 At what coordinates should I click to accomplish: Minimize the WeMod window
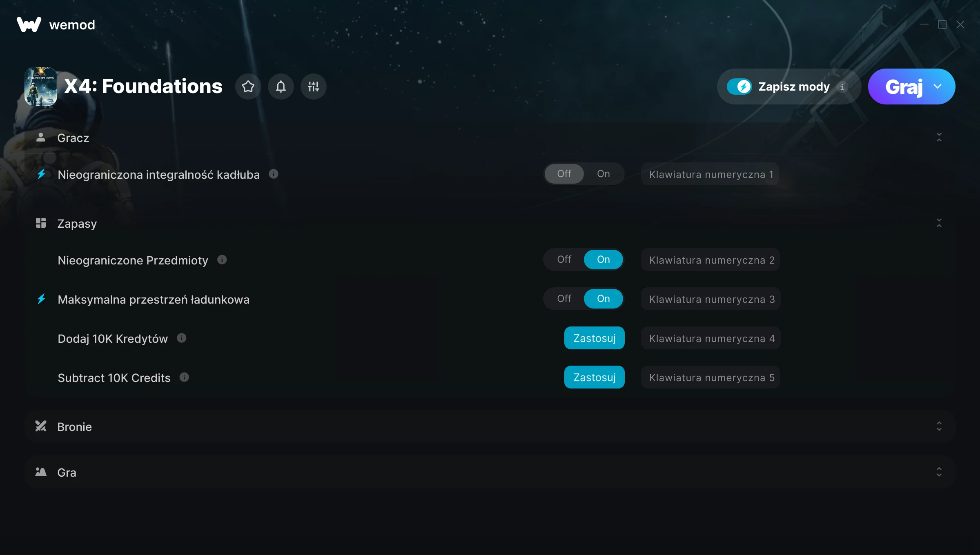click(924, 24)
